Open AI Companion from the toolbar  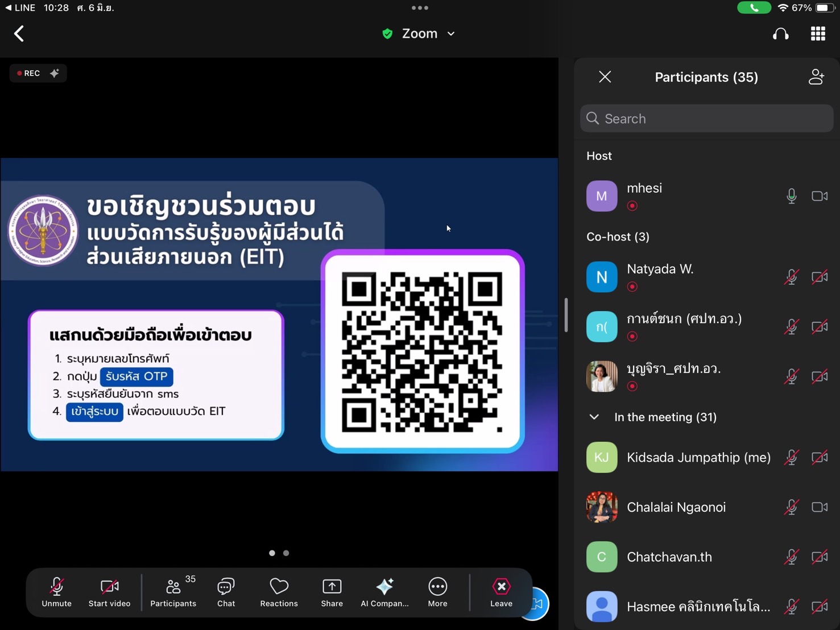384,592
